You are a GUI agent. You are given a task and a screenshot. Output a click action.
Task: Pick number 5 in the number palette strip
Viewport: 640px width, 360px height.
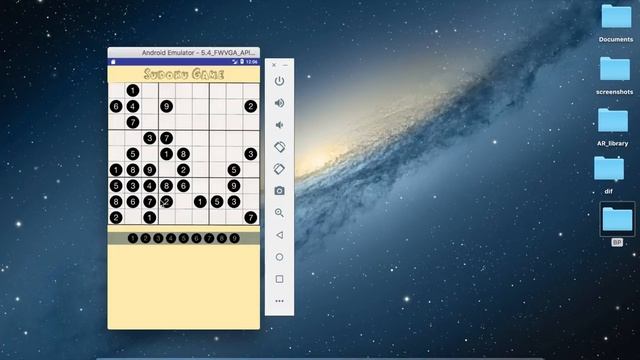pyautogui.click(x=184, y=238)
